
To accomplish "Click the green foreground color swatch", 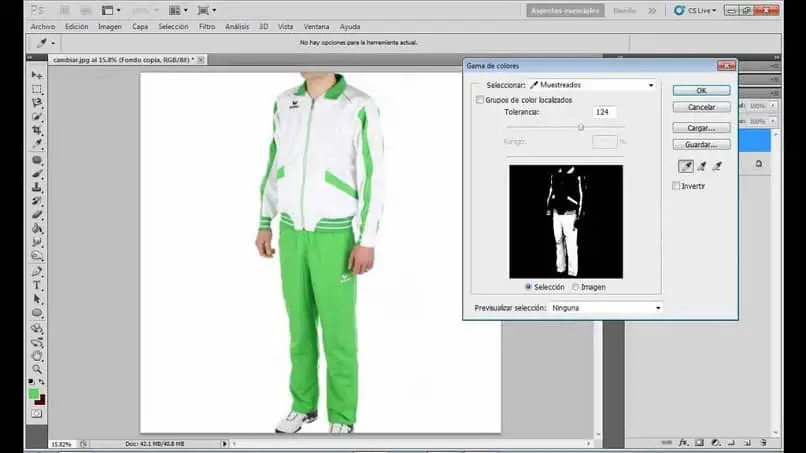I will coord(34,393).
